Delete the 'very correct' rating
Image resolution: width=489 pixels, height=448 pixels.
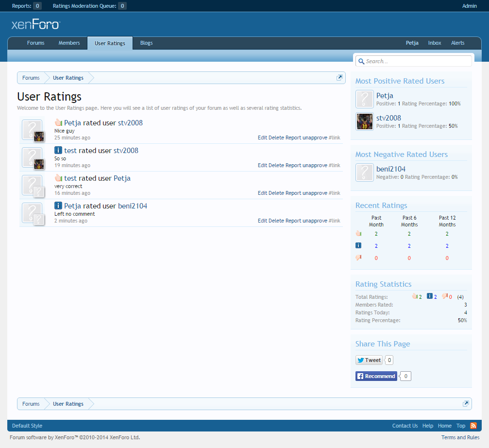click(276, 193)
